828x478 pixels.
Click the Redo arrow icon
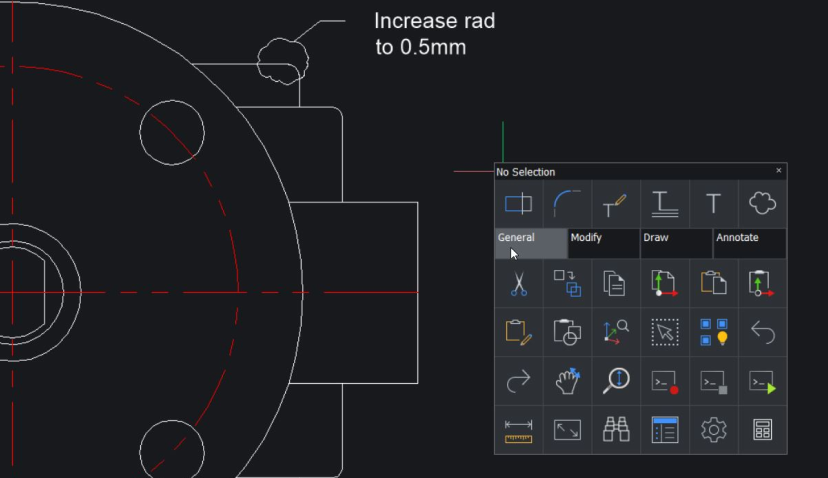pyautogui.click(x=519, y=381)
